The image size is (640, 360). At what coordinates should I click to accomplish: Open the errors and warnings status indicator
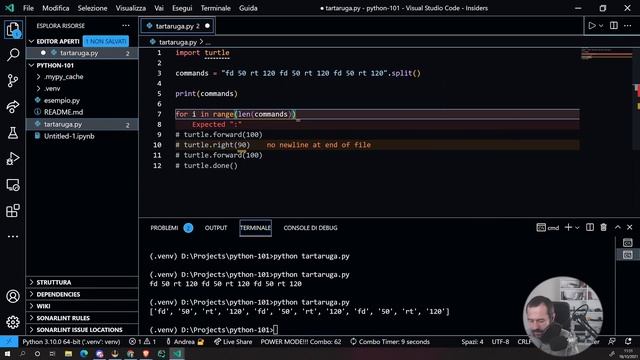coord(142,342)
